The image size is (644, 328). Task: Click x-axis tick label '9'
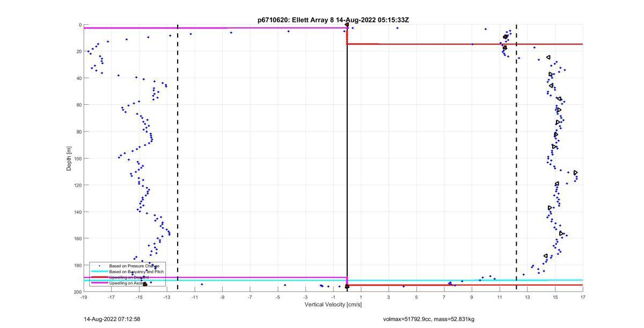point(472,297)
